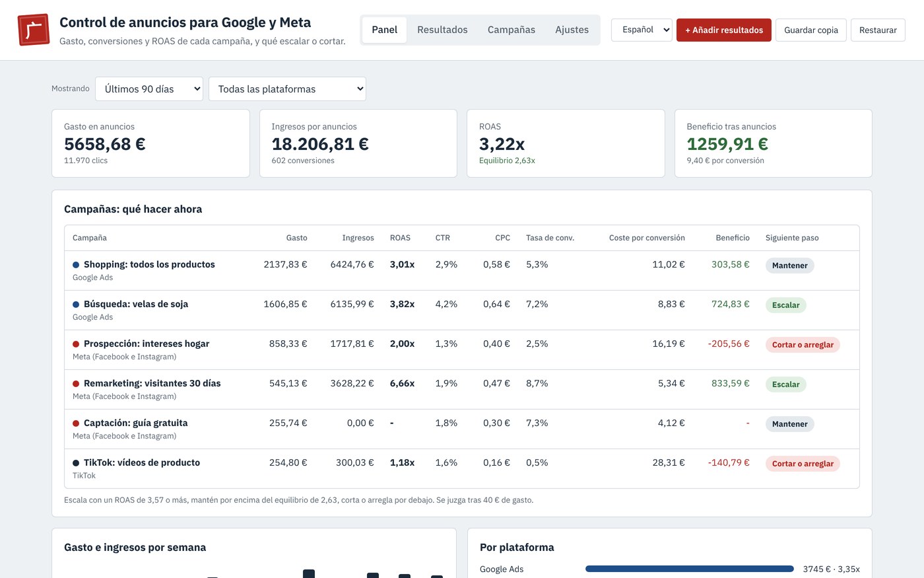Click the Beneficio column header
This screenshot has height=578, width=924.
pos(733,238)
